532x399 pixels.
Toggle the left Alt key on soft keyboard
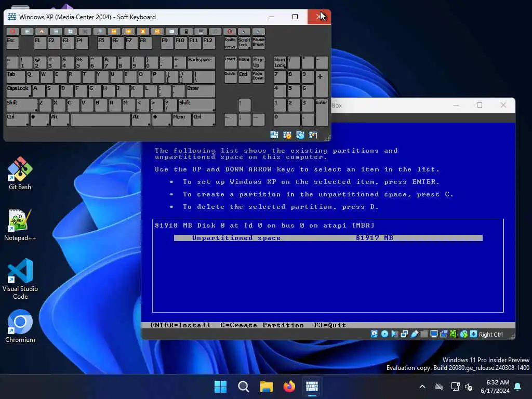pos(60,119)
